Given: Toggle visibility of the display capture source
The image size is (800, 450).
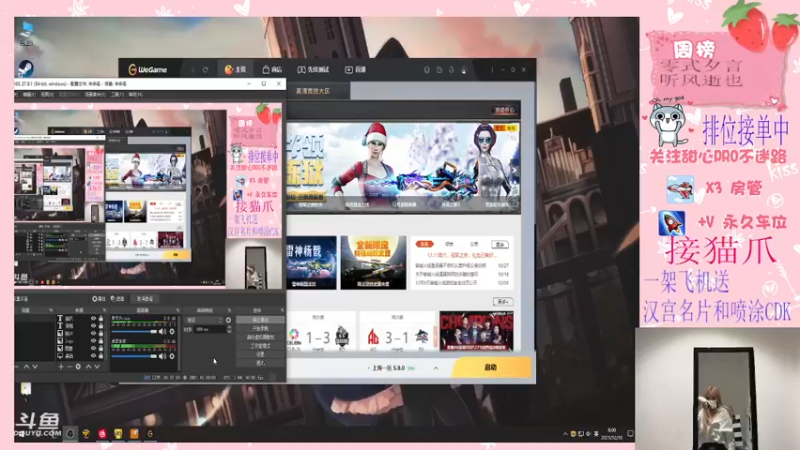Looking at the screenshot, I should coord(93,355).
